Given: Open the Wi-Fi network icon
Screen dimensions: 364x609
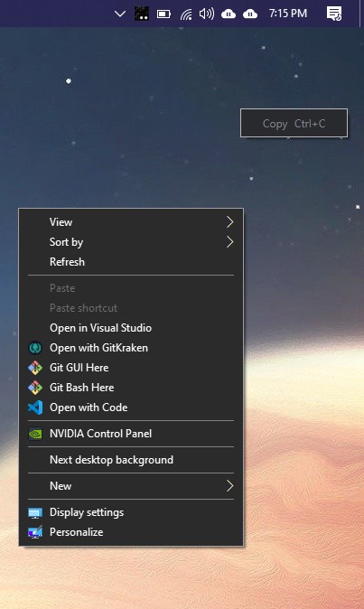Looking at the screenshot, I should tap(186, 14).
